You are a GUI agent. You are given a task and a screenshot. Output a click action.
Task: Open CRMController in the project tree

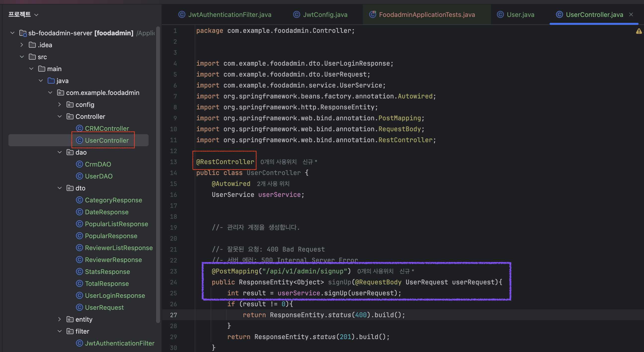click(x=107, y=128)
